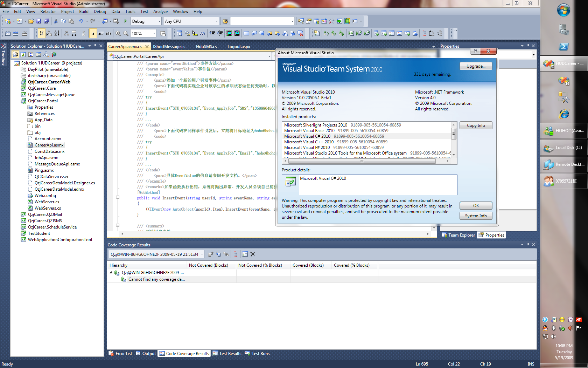The height and width of the screenshot is (368, 588).
Task: Click OK in the About dialog
Action: click(476, 205)
